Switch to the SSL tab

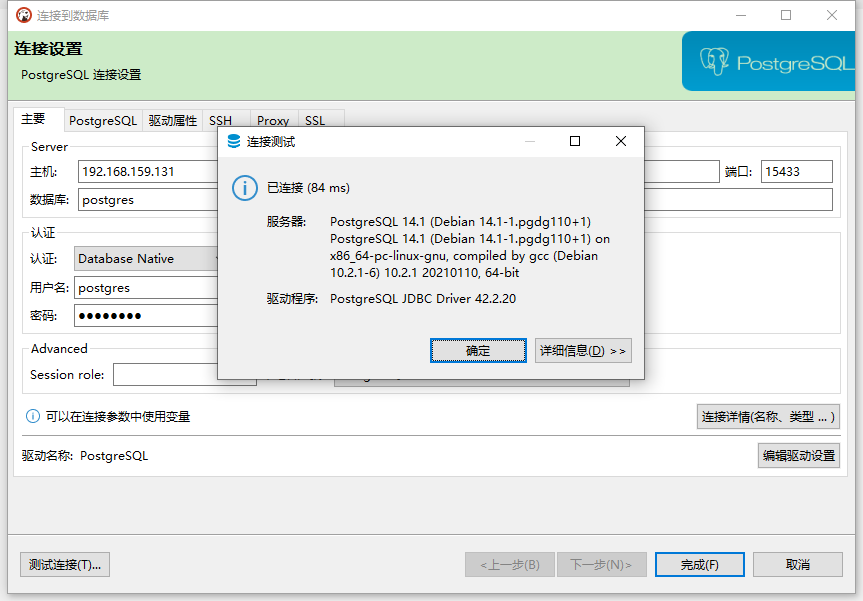point(315,119)
